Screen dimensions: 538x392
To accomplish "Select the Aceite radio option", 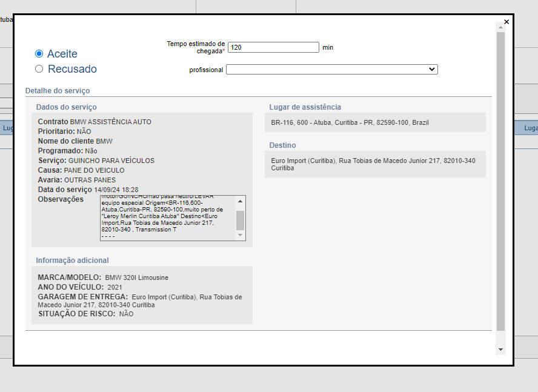I will [39, 54].
